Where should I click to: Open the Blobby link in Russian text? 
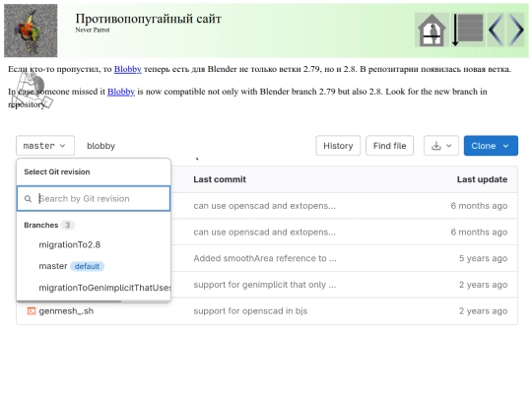click(x=127, y=69)
